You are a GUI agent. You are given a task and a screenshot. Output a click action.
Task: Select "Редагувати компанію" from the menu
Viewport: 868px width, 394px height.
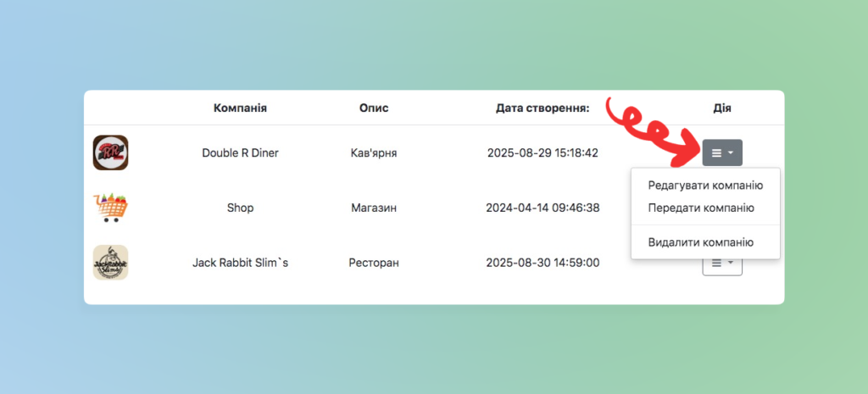click(x=705, y=185)
